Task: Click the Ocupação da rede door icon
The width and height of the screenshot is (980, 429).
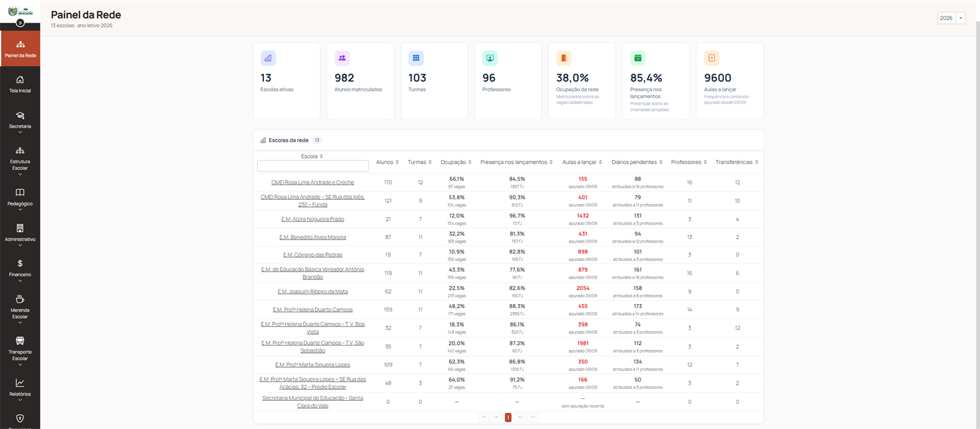Action: point(564,58)
